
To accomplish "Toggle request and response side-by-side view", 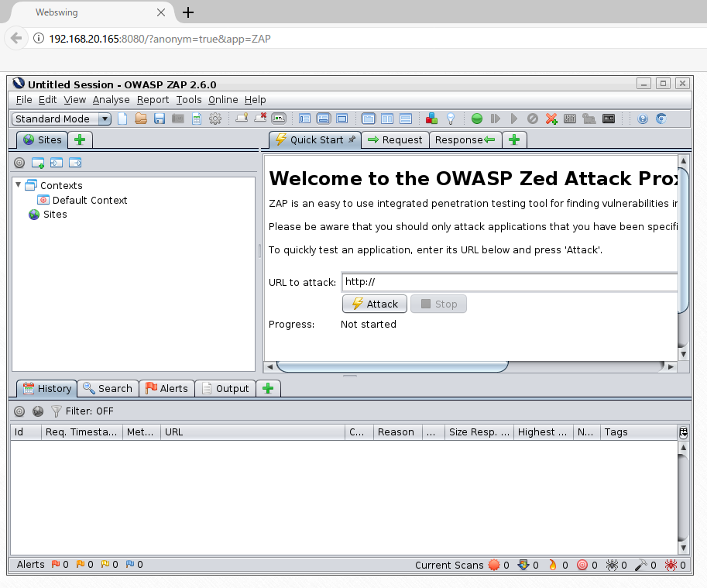I will (387, 119).
